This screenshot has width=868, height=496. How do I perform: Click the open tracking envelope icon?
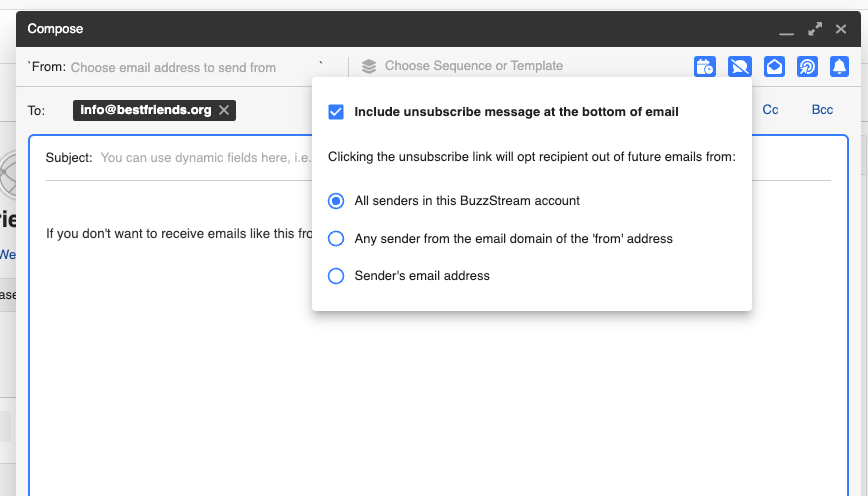tap(774, 67)
